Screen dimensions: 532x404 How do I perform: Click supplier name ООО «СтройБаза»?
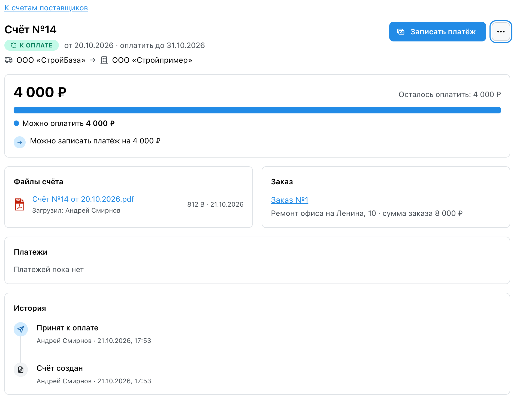point(51,60)
